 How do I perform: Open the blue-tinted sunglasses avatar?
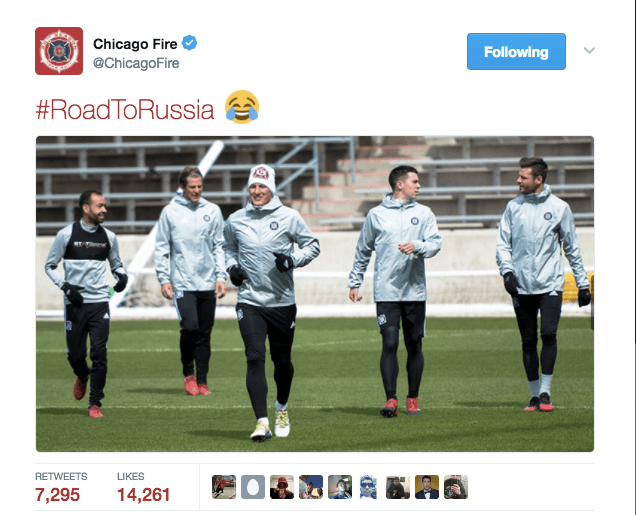[369, 487]
